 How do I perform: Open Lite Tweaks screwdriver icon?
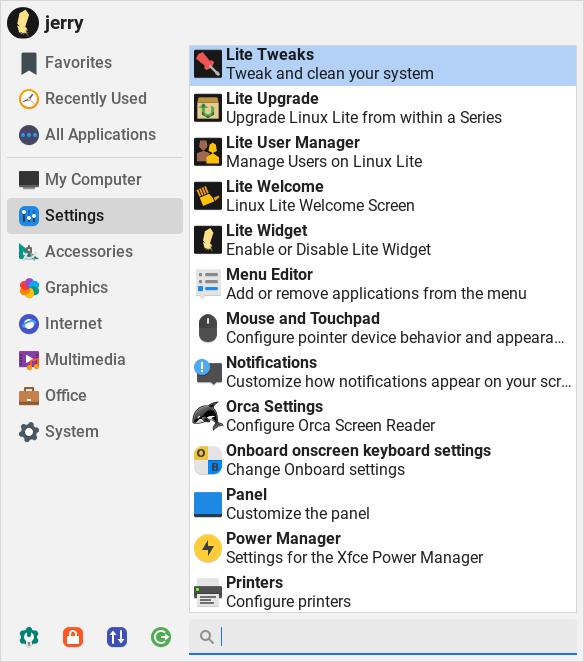(208, 64)
